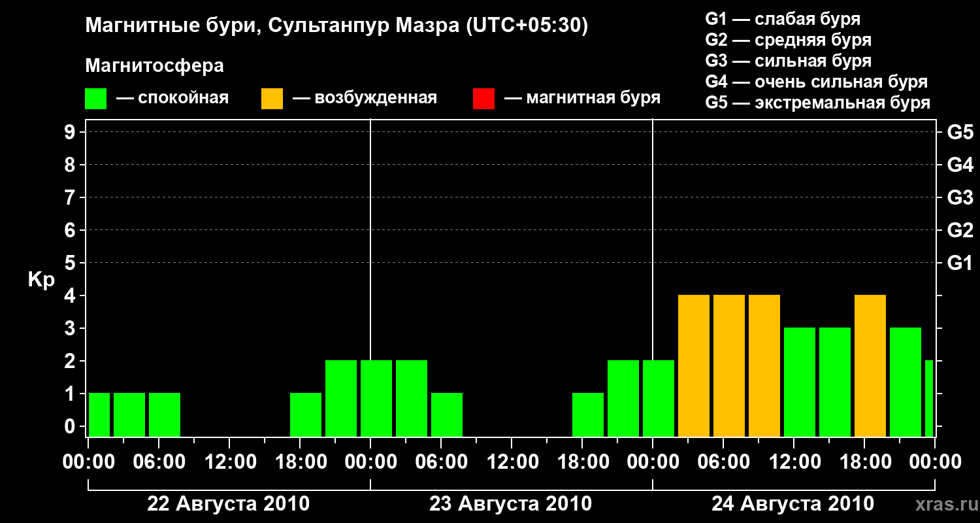The height and width of the screenshot is (523, 980).
Task: Click the green Kp 1 bar at 06:00 on 23 August
Action: click(447, 414)
